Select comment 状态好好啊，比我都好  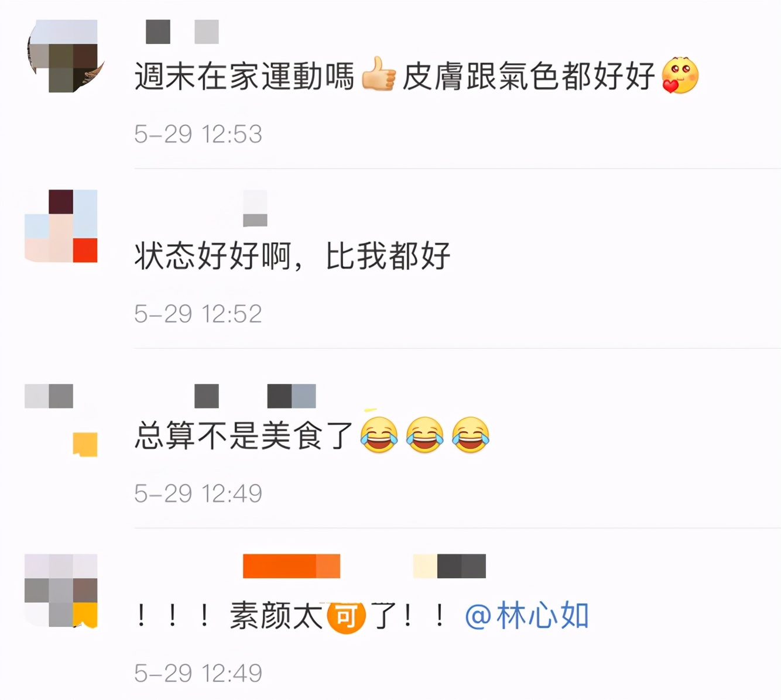(292, 256)
